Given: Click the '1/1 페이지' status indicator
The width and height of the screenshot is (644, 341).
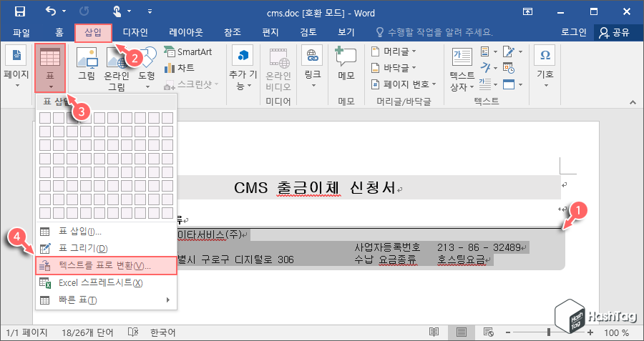Looking at the screenshot, I should click(27, 332).
